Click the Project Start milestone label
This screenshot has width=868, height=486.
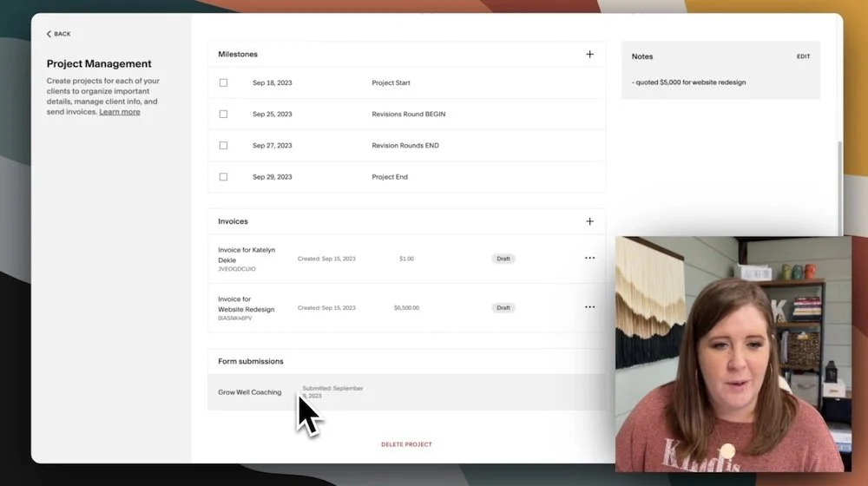391,83
